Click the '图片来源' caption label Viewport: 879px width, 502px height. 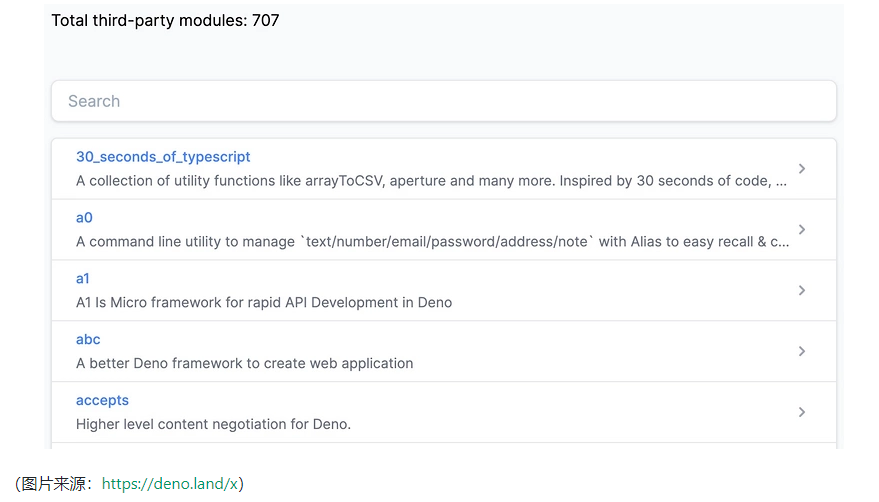(56, 484)
